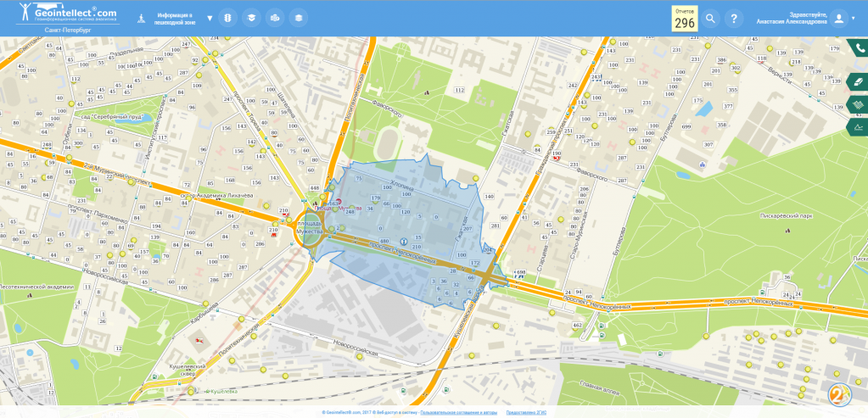Click the 2GIS logo in the corner
868x418 pixels.
(x=838, y=393)
